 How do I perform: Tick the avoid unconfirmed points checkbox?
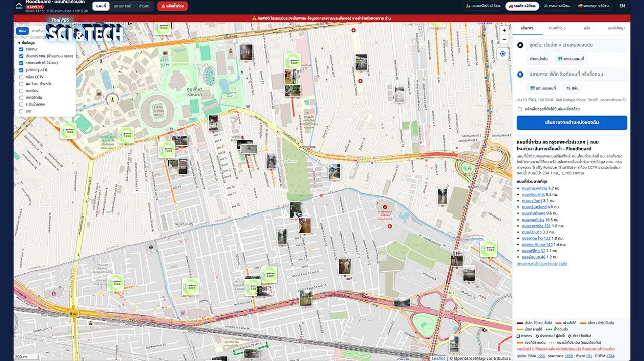coord(520,109)
